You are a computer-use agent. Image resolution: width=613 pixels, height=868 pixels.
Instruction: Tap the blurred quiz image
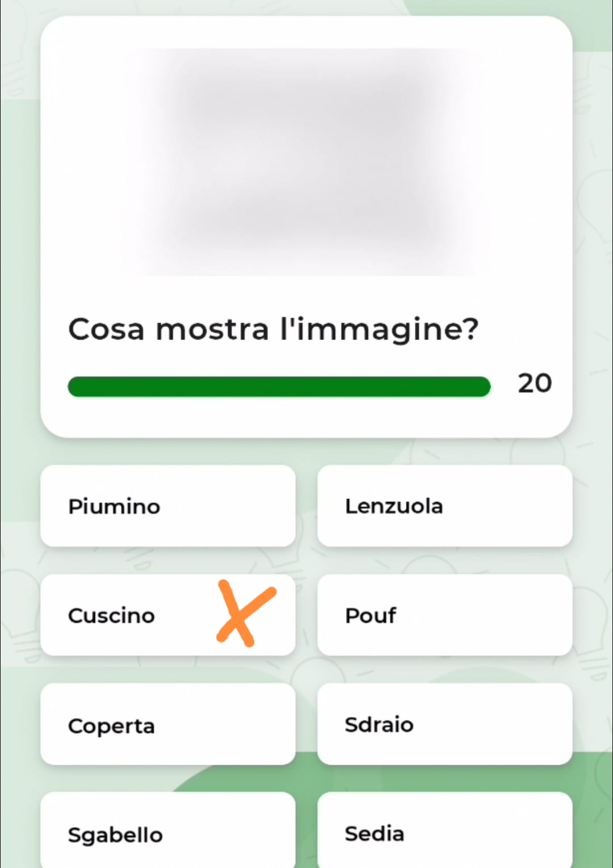306,162
